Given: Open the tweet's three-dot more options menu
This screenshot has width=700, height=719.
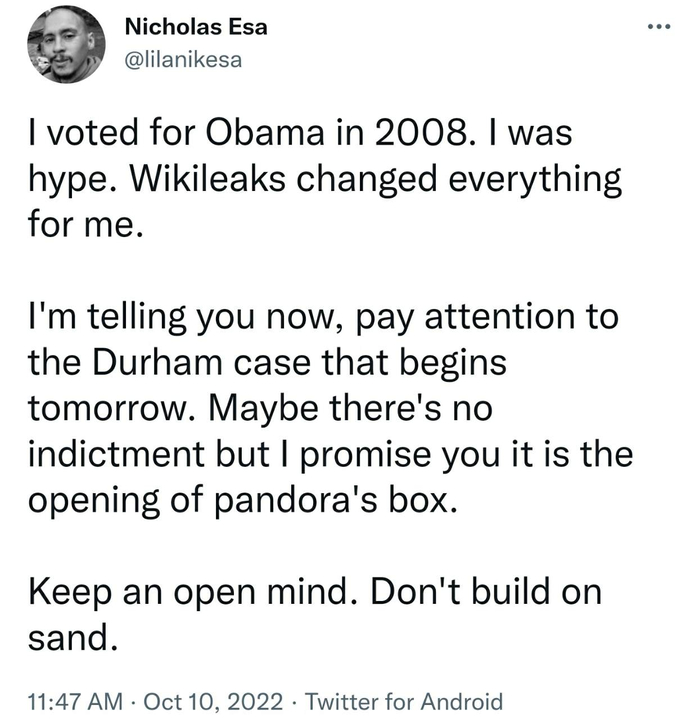Looking at the screenshot, I should [656, 25].
